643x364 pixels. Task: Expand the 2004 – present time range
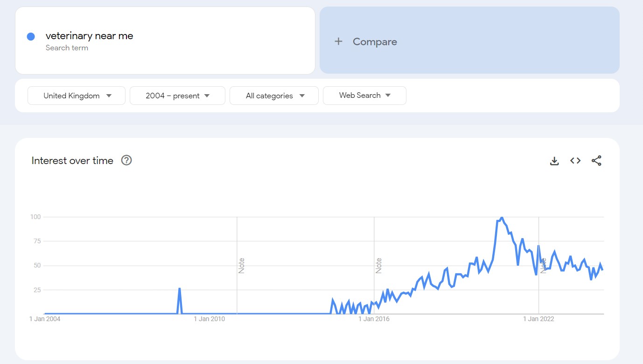coord(177,96)
